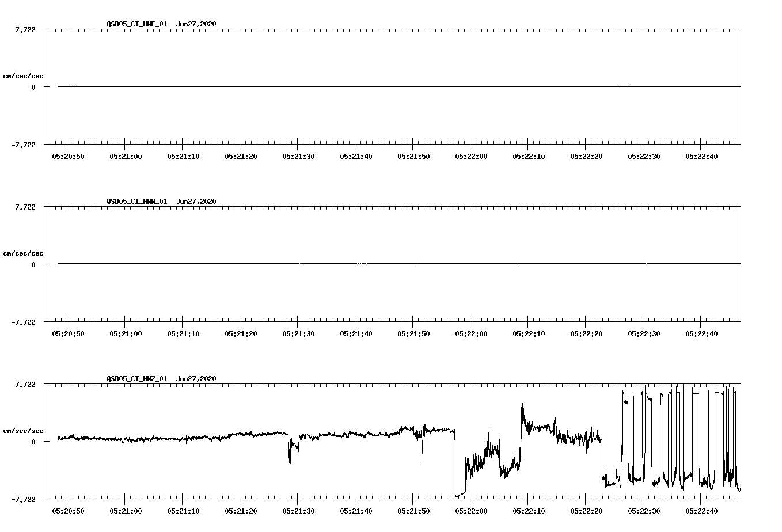
Task: Click the 05:22:40 time label under HNZ plot
Action: point(701,511)
